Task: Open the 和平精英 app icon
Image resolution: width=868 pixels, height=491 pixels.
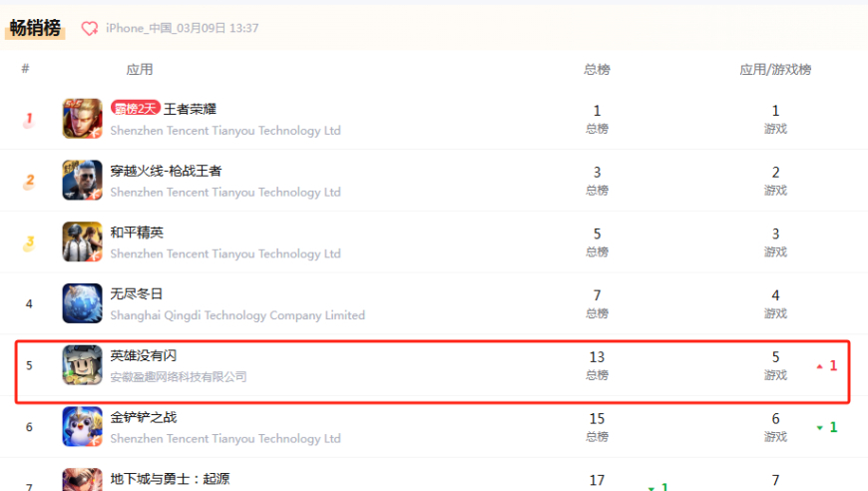Action: coord(82,242)
